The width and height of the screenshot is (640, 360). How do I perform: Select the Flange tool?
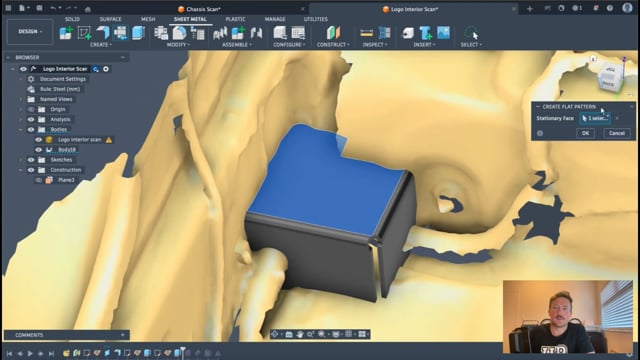click(102, 33)
